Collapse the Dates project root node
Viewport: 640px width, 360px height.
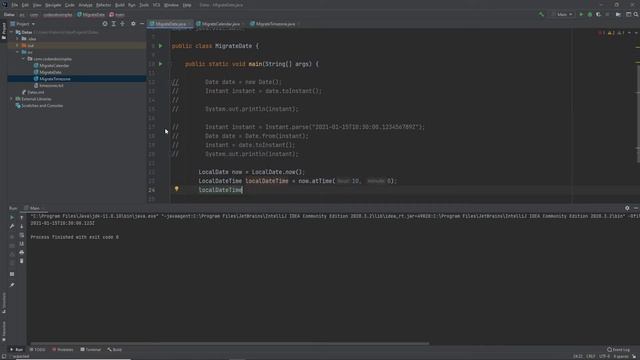[11, 32]
